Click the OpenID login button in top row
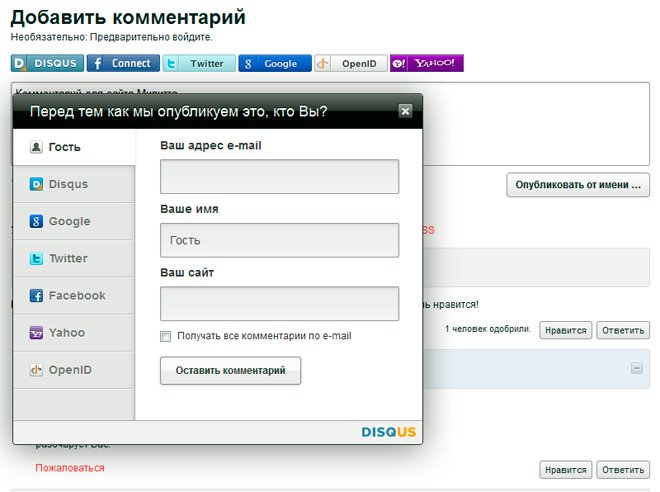 pyautogui.click(x=350, y=63)
